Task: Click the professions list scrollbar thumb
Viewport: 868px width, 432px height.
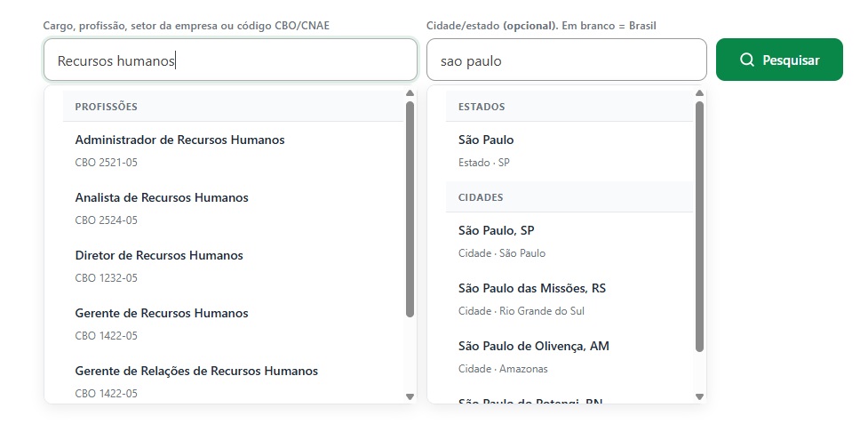Action: pyautogui.click(x=410, y=210)
